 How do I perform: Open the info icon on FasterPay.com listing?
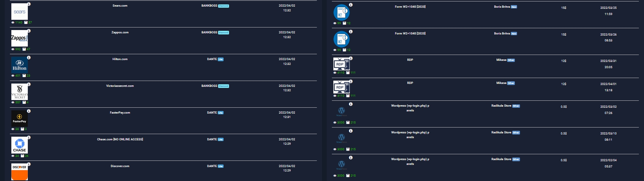(29, 111)
